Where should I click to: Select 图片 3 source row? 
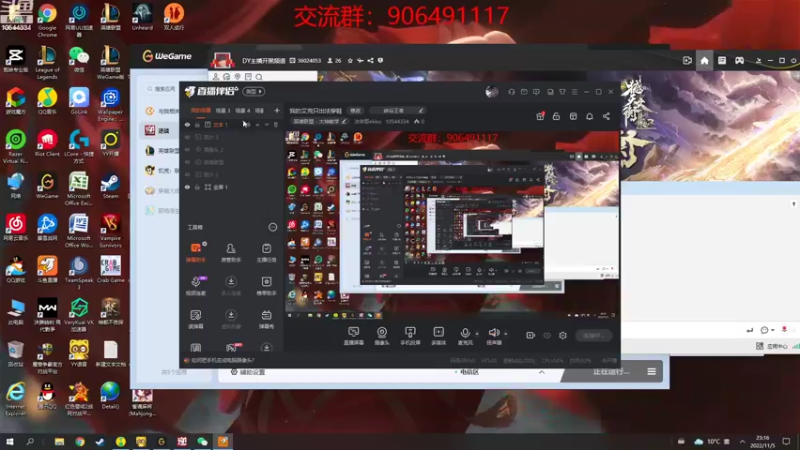coord(232,137)
